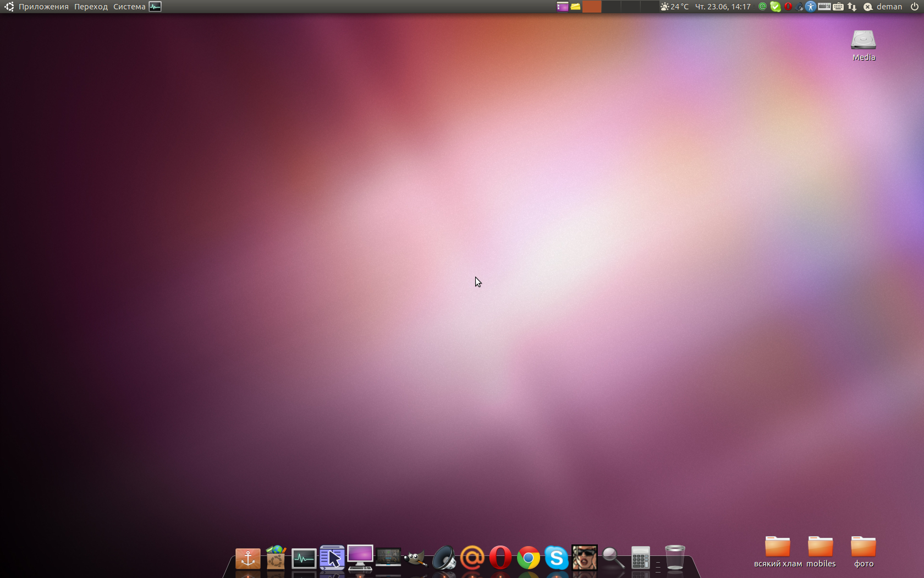Launch Google Chrome from the dock
924x578 pixels.
(x=528, y=558)
